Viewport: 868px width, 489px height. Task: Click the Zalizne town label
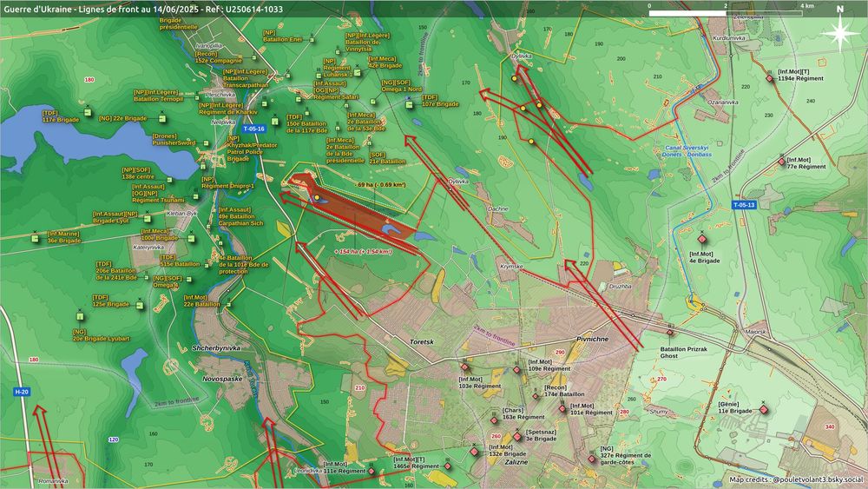click(x=516, y=462)
